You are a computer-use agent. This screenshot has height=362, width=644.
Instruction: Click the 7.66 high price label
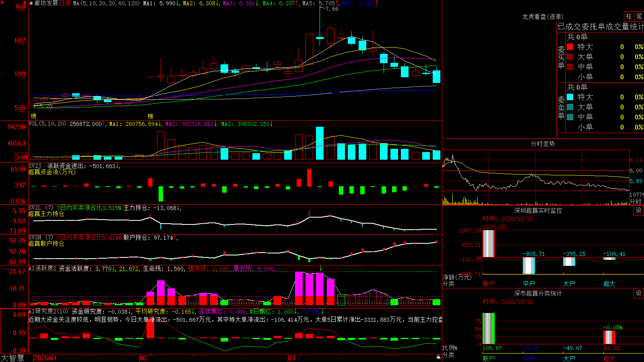(332, 9)
